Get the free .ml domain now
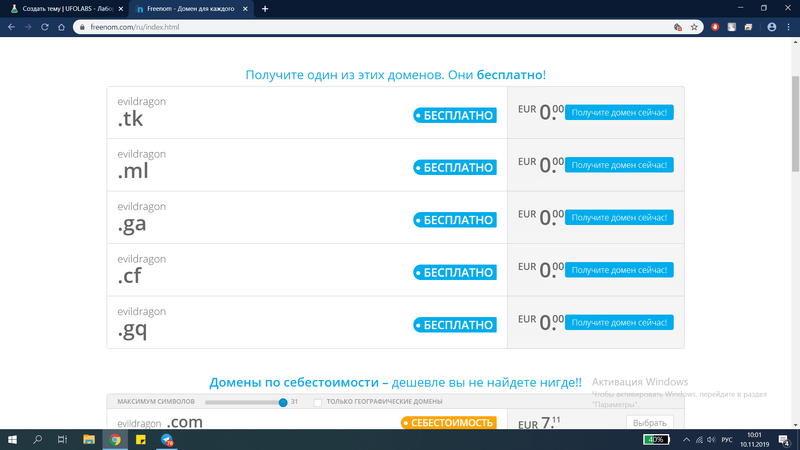 (x=619, y=165)
